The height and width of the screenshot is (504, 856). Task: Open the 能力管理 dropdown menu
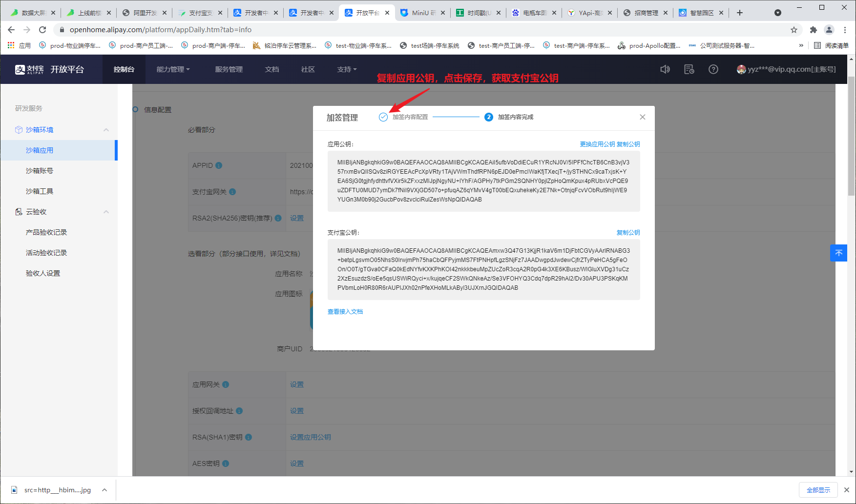pyautogui.click(x=173, y=69)
